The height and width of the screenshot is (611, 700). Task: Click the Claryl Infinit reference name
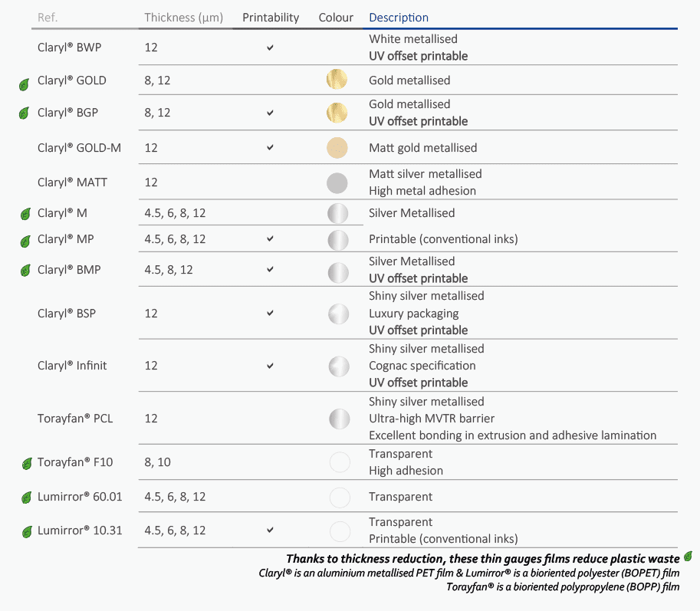(x=72, y=366)
